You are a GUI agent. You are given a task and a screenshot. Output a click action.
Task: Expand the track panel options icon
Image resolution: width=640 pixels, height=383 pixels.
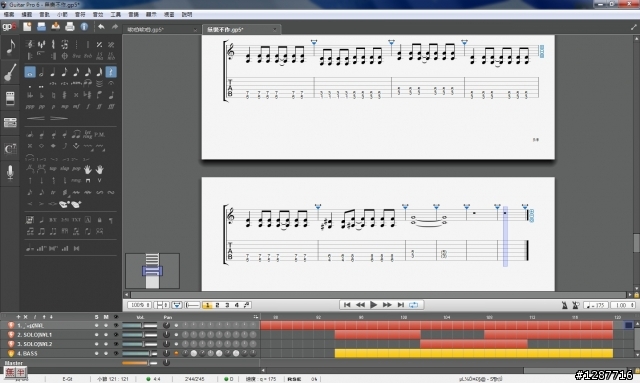(256, 317)
